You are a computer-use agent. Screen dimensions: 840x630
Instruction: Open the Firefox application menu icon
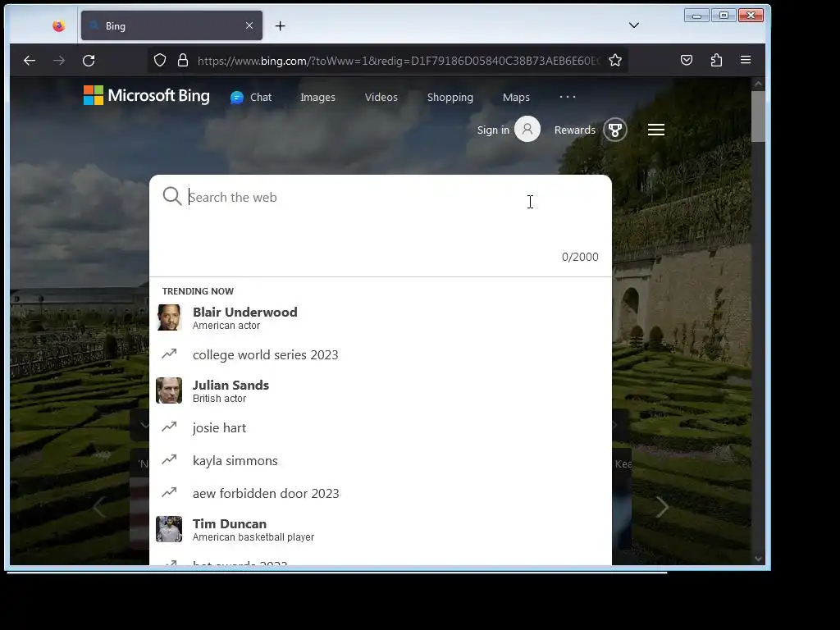pyautogui.click(x=745, y=60)
